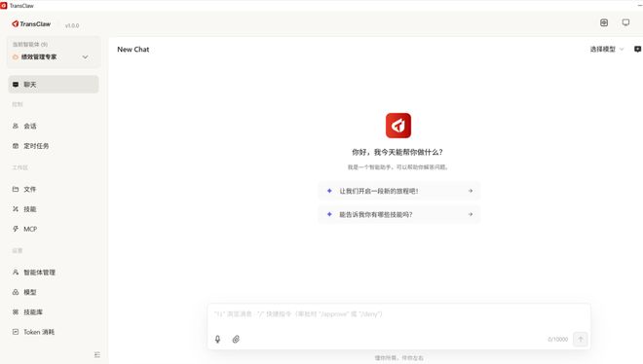The image size is (643, 364).
Task: Click the New Chat title
Action: pyautogui.click(x=133, y=49)
